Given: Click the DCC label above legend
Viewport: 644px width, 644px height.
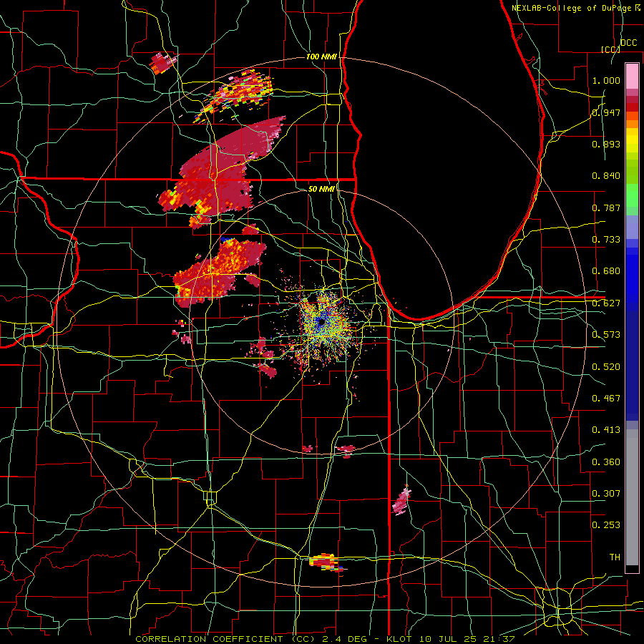Looking at the screenshot, I should click(x=628, y=43).
